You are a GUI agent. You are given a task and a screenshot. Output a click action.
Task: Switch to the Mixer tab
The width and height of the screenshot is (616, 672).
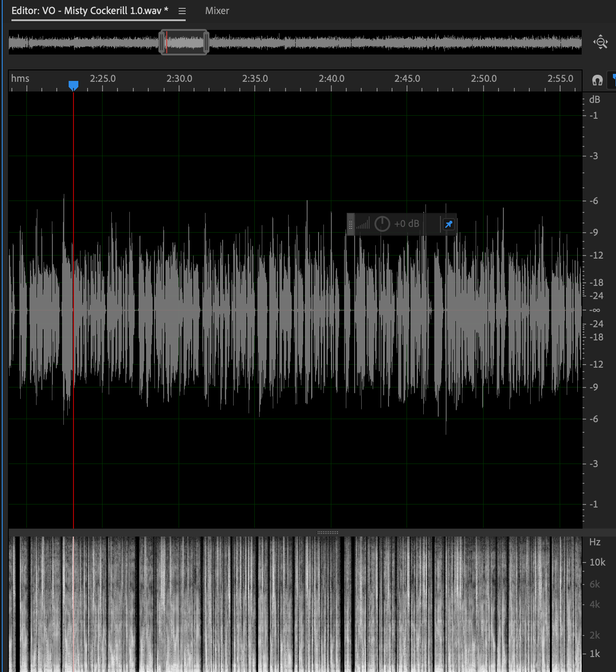(x=216, y=11)
